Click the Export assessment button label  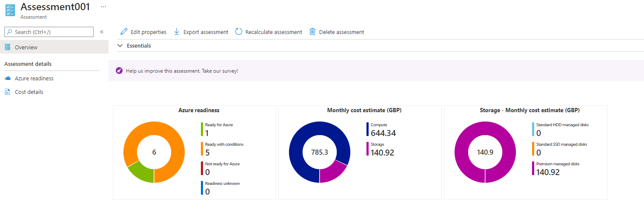coord(206,32)
